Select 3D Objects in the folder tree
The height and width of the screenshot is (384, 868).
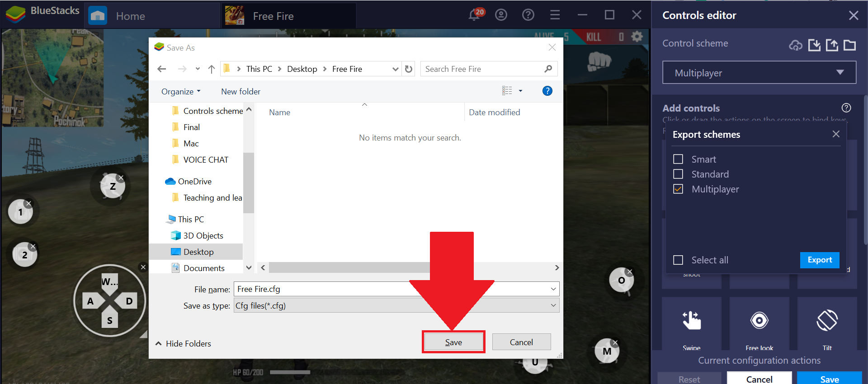[x=197, y=235]
